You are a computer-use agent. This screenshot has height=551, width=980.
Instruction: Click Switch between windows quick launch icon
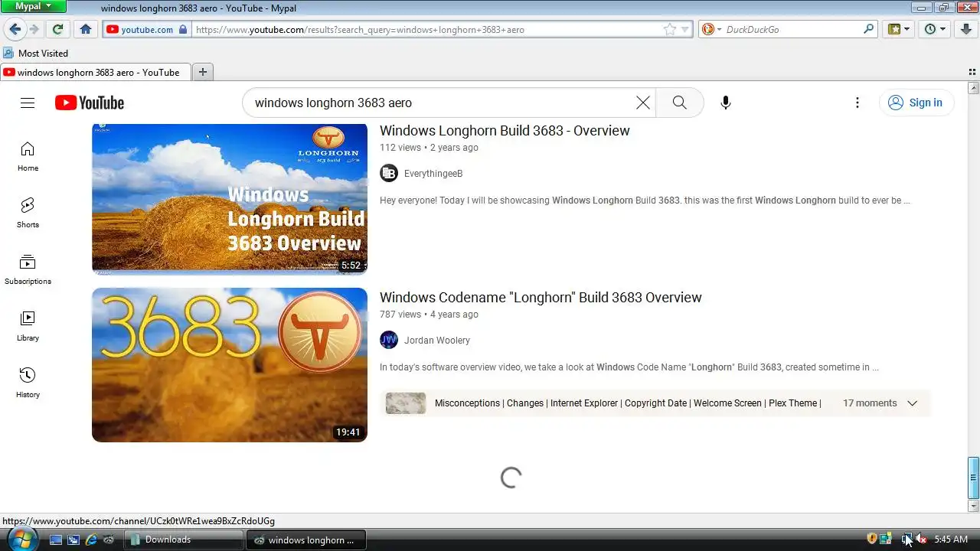pyautogui.click(x=73, y=540)
